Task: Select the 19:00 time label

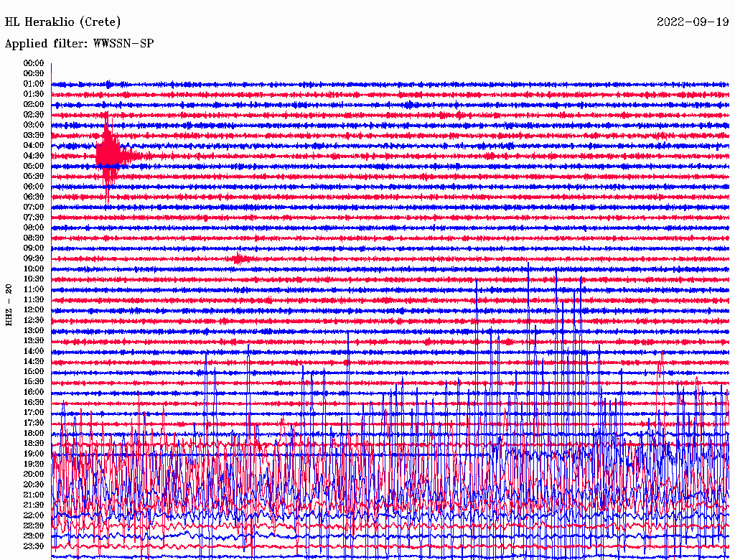Action: point(34,454)
